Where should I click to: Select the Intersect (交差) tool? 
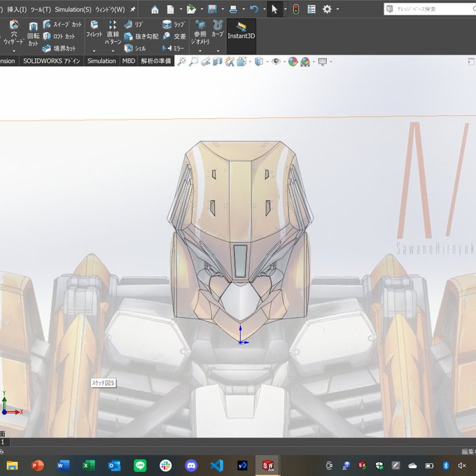pos(174,36)
